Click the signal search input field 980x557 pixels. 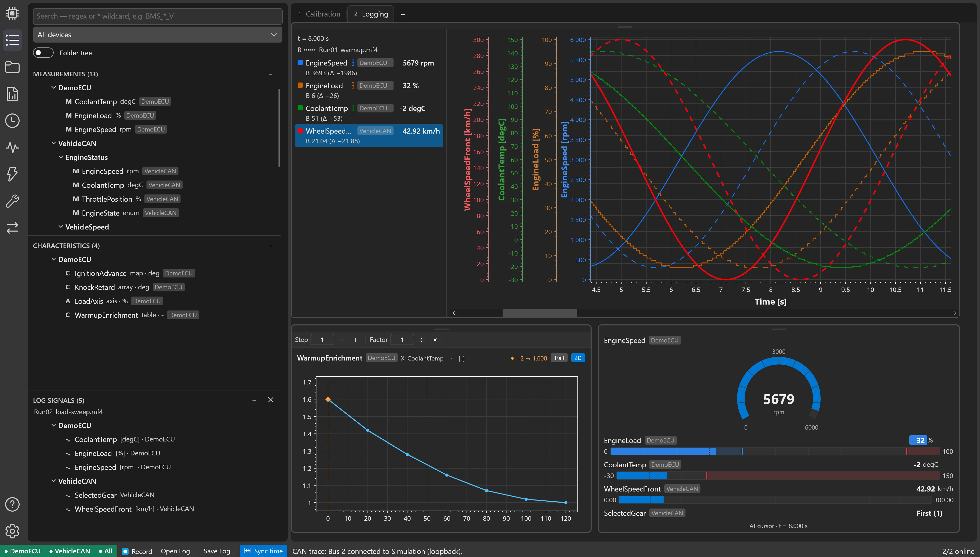[x=158, y=16]
